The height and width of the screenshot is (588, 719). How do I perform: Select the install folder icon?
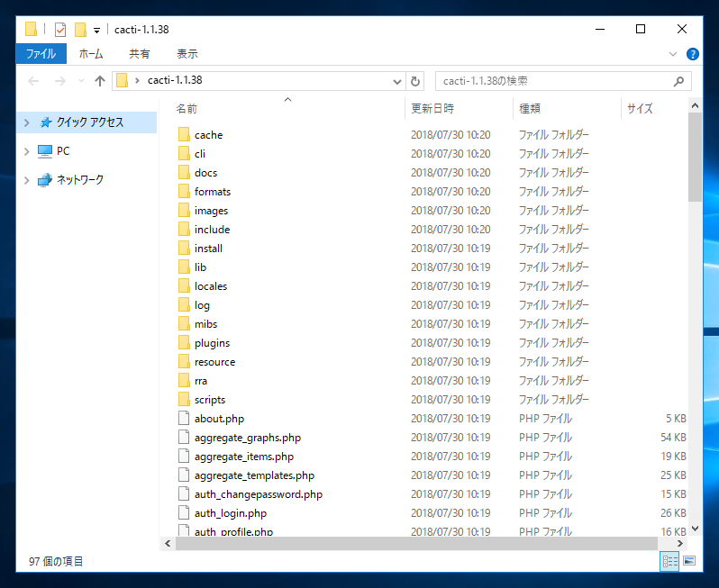coord(184,249)
